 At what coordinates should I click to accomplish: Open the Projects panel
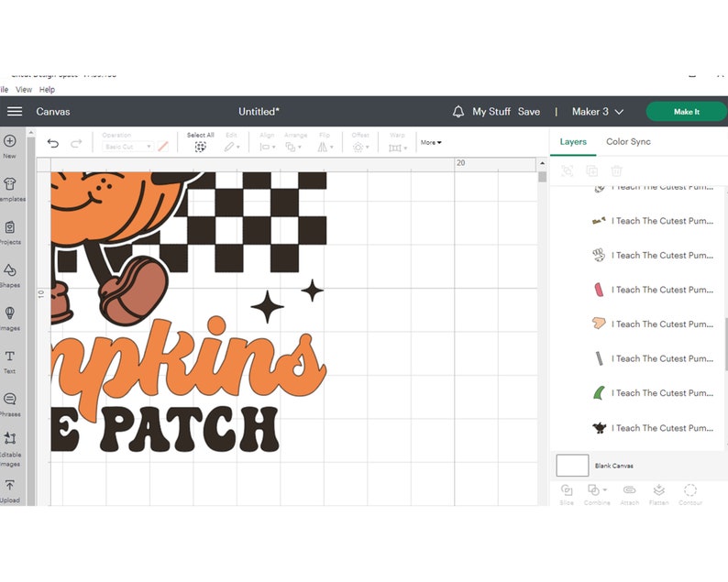10,233
